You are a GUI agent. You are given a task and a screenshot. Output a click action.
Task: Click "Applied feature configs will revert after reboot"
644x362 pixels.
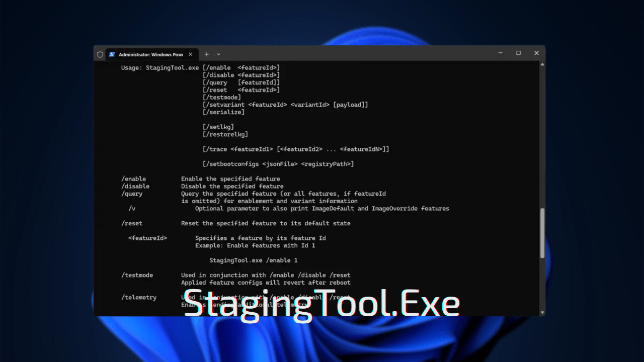pyautogui.click(x=266, y=283)
